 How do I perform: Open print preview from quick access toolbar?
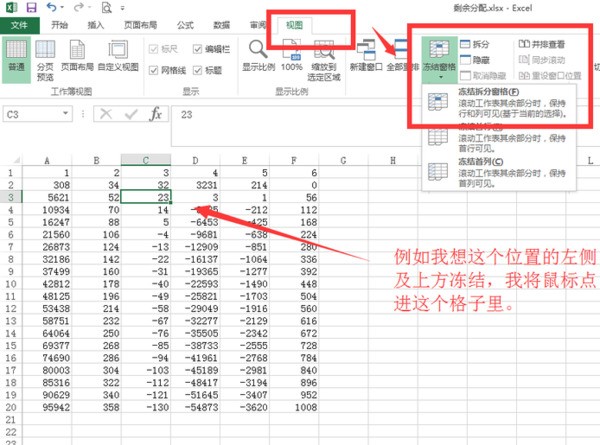(x=106, y=7)
